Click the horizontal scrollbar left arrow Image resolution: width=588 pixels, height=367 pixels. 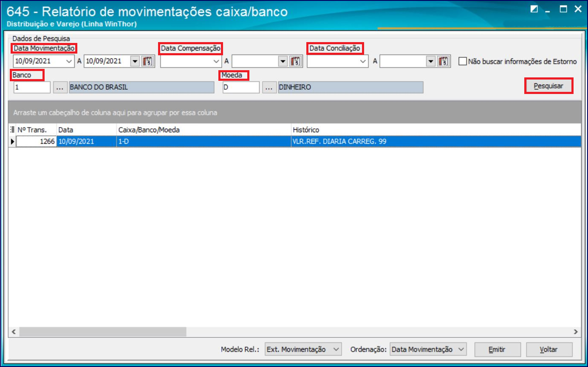[x=13, y=332]
